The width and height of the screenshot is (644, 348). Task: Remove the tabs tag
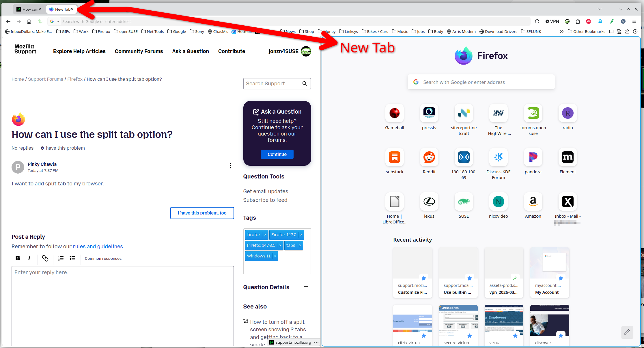[300, 245]
